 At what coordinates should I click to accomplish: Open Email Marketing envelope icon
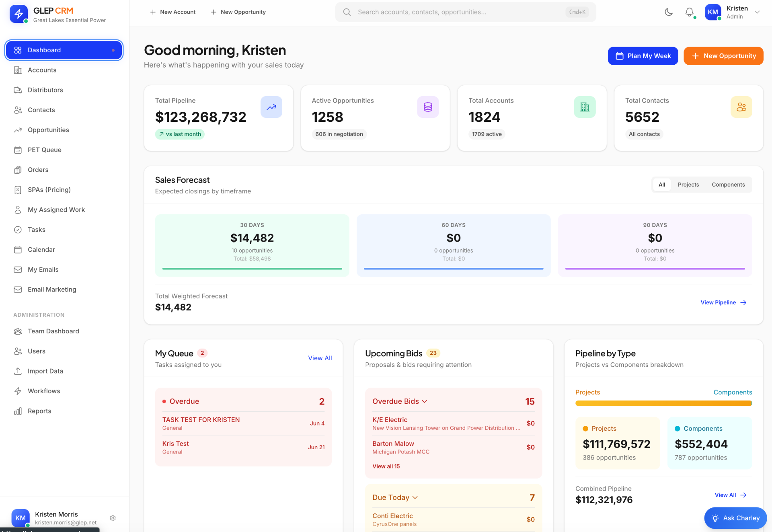(x=18, y=290)
